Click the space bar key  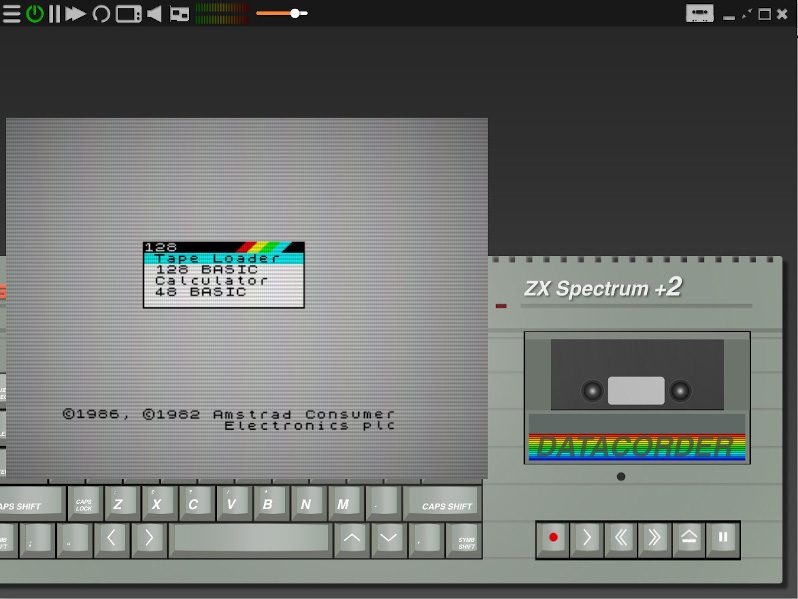(250, 539)
